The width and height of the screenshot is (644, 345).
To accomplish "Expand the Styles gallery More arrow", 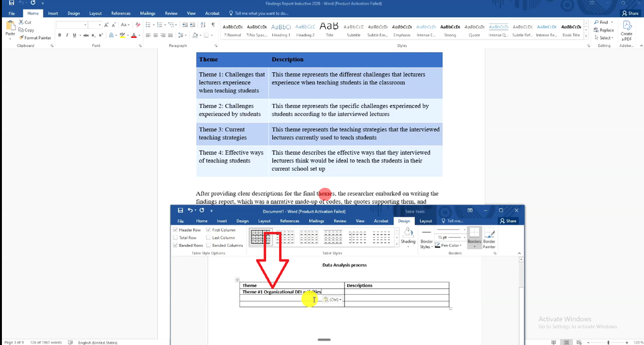I will 586,36.
